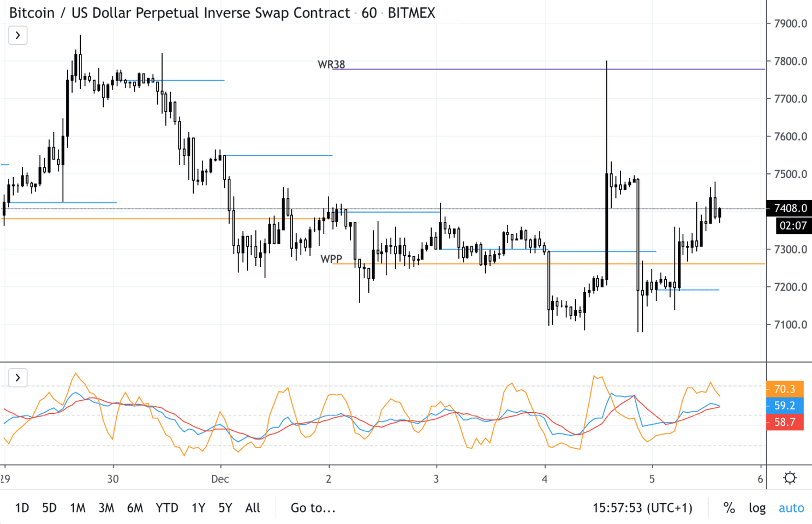Expand the main chart legend chevron
Image resolution: width=812 pixels, height=524 pixels.
pyautogui.click(x=18, y=35)
